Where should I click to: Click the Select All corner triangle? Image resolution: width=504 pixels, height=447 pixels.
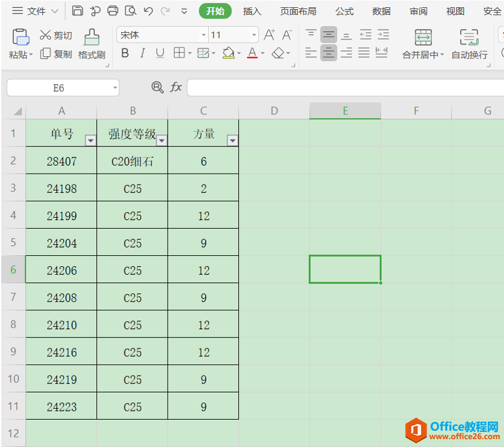point(18,111)
